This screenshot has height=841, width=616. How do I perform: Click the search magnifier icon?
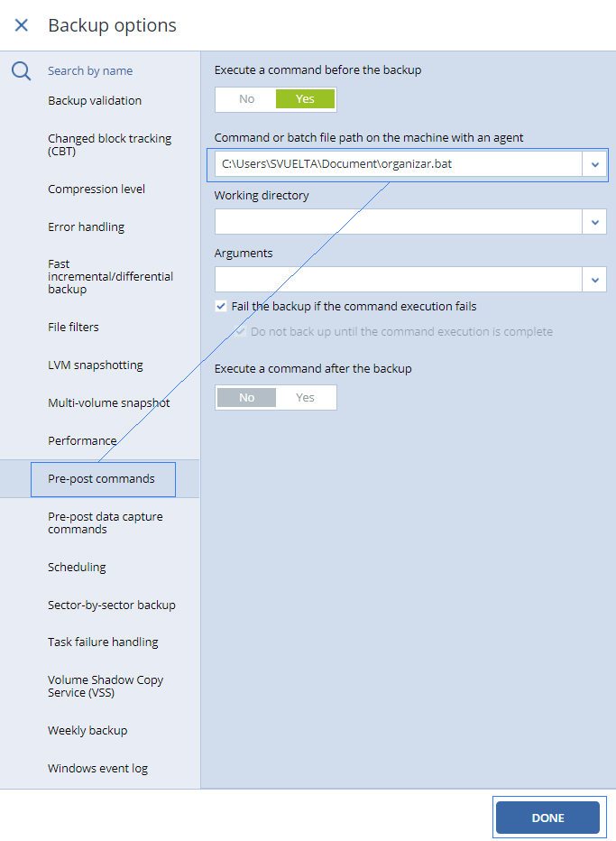pyautogui.click(x=22, y=71)
